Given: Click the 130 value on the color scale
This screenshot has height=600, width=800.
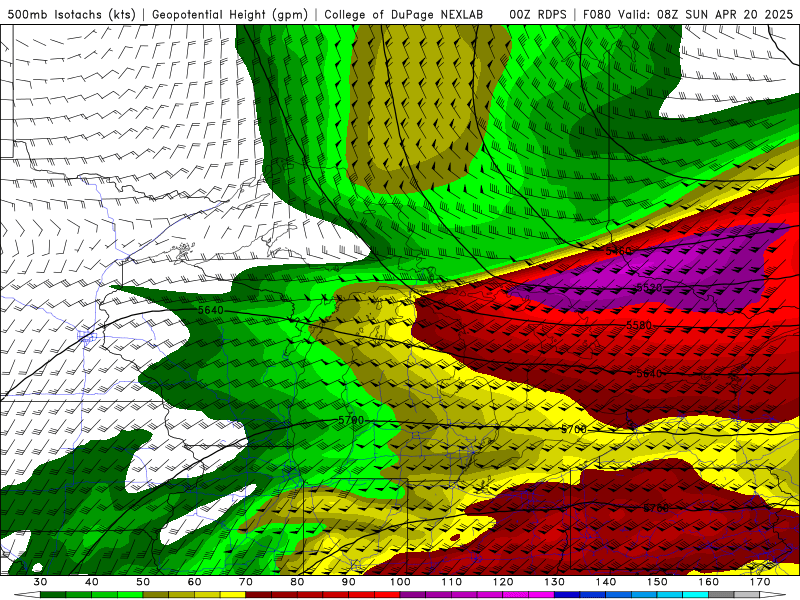Looking at the screenshot, I should (555, 582).
